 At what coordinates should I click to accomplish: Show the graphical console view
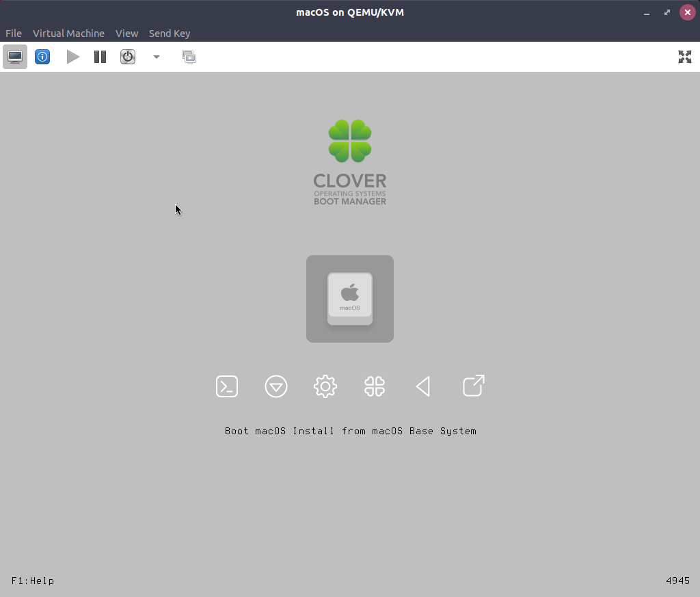click(x=15, y=57)
